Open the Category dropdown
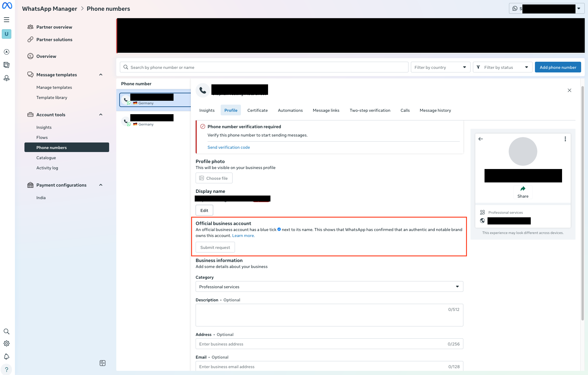This screenshot has height=375, width=588. coord(329,287)
